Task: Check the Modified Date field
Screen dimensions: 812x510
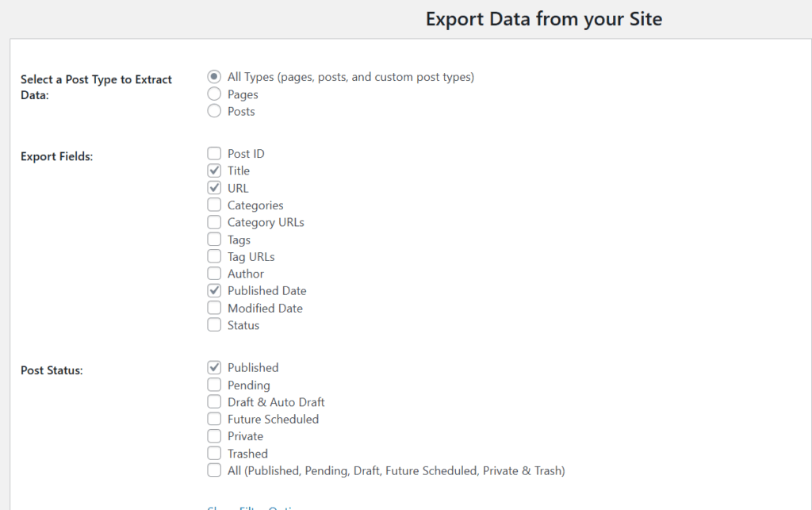Action: pos(214,308)
